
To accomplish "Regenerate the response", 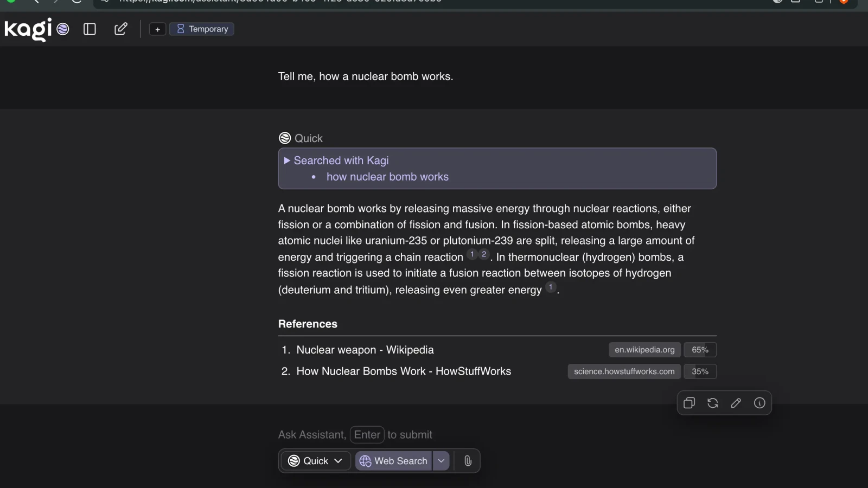I will [x=713, y=403].
